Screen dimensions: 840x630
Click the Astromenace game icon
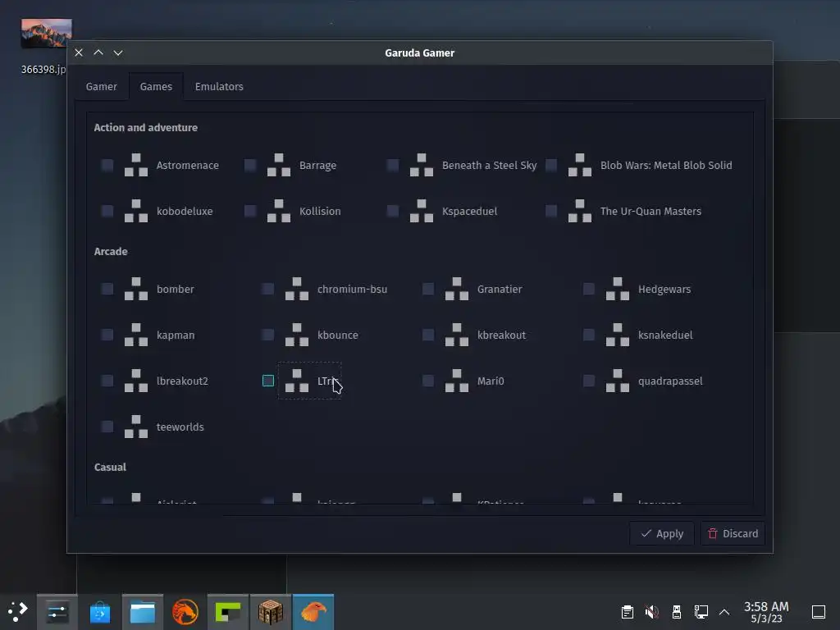click(136, 165)
